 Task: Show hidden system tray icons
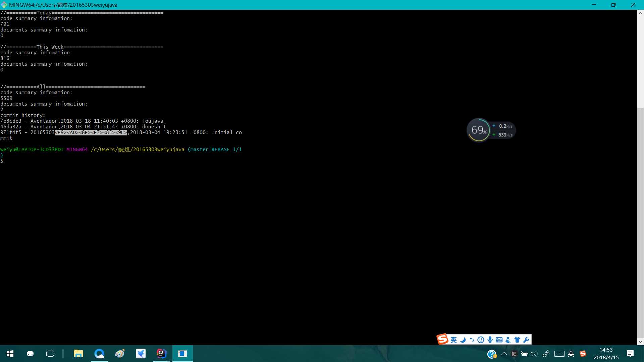tap(504, 354)
